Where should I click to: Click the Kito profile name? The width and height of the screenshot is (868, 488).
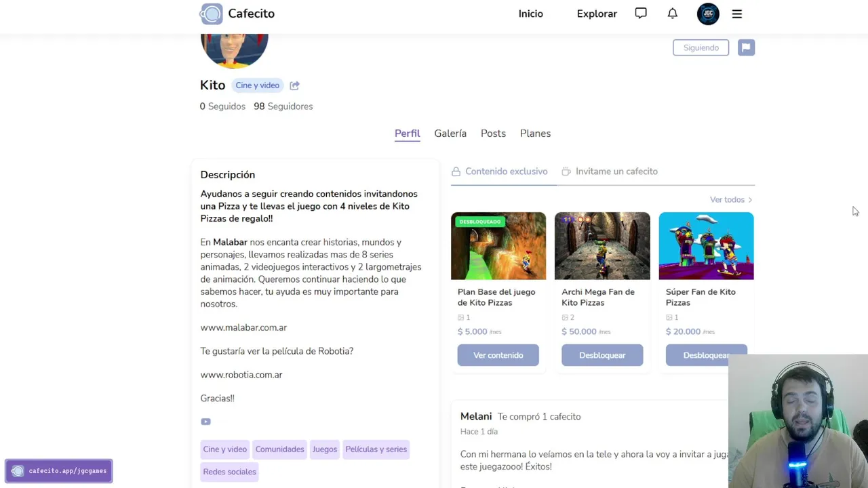pyautogui.click(x=212, y=85)
